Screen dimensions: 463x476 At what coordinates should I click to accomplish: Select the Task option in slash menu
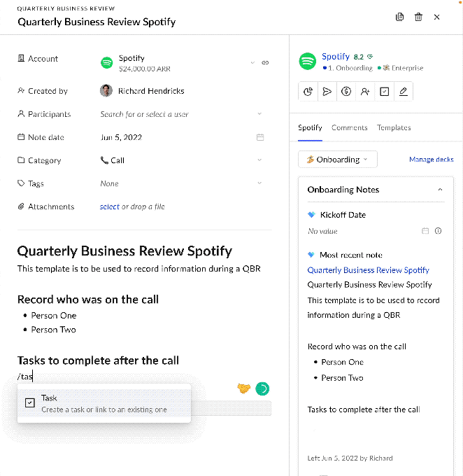(104, 403)
